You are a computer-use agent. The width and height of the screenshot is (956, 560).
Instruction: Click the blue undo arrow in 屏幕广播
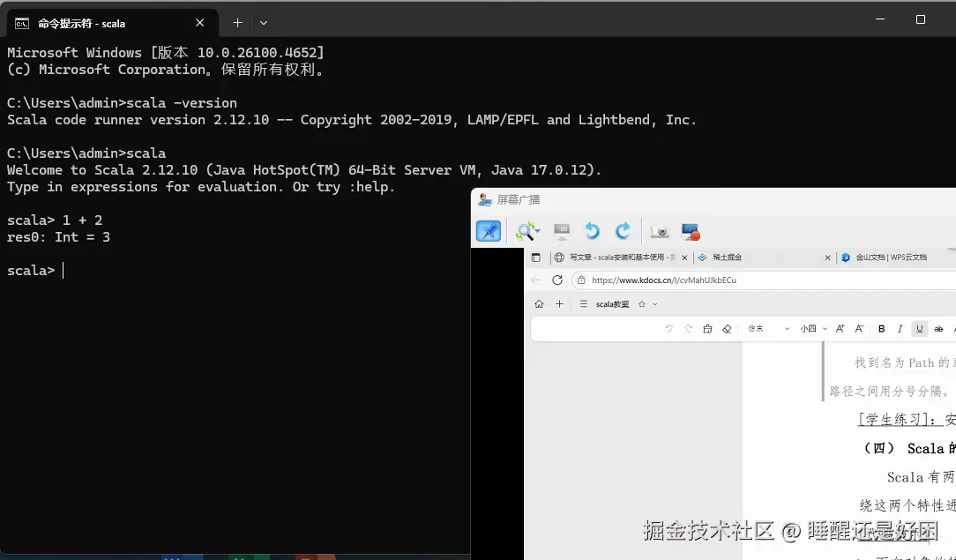pyautogui.click(x=592, y=231)
